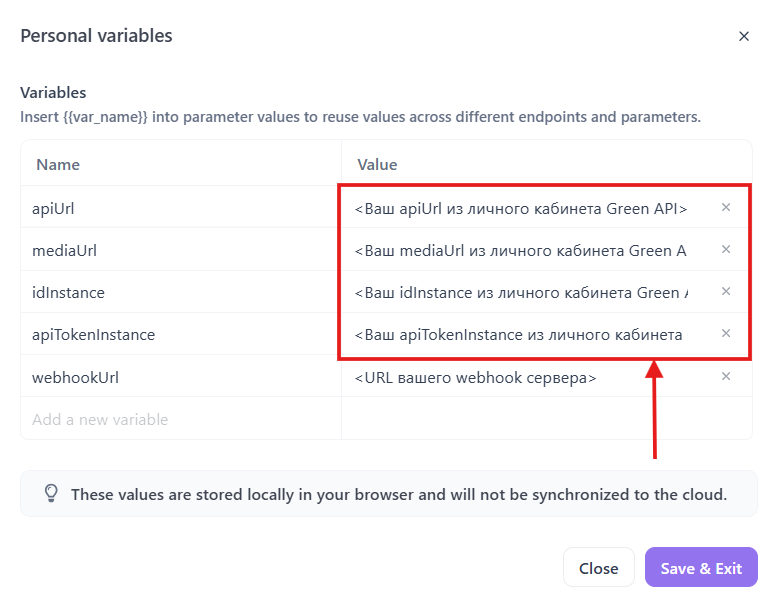The height and width of the screenshot is (608, 777).
Task: Remove the idInstance variable row
Action: tap(726, 292)
